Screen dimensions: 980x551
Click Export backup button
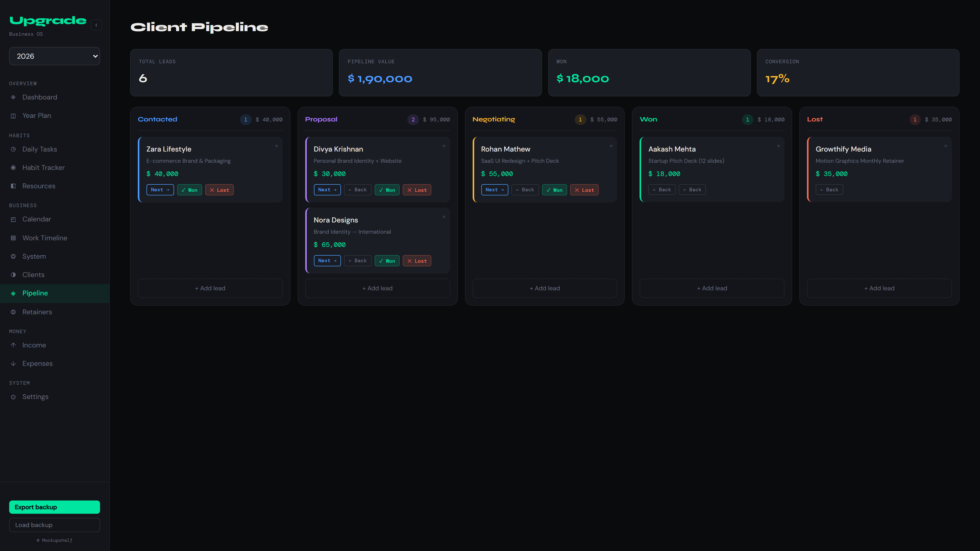tap(54, 507)
